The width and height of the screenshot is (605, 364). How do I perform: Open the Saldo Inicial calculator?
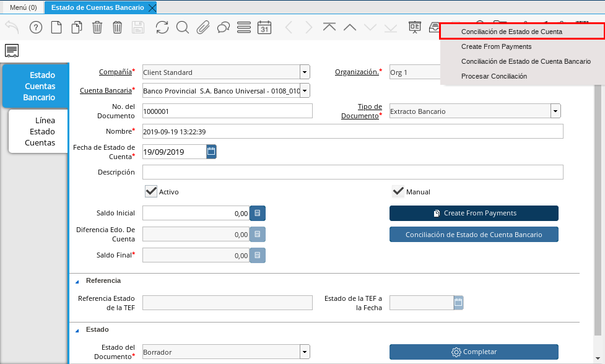(258, 213)
